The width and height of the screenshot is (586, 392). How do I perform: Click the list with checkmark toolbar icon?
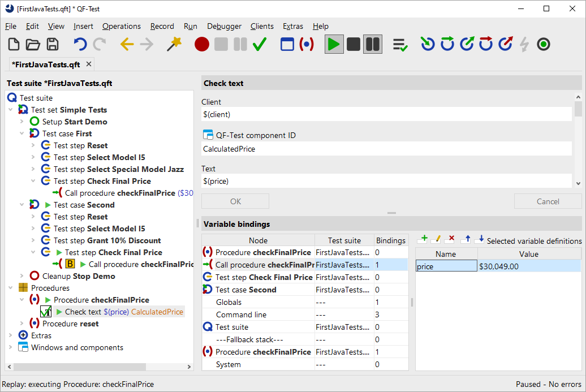(400, 45)
